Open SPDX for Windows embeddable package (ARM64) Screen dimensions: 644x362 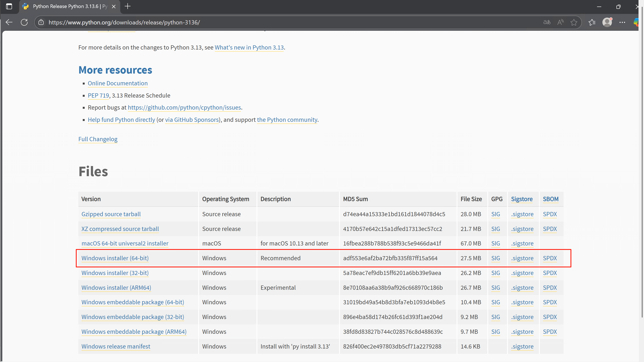tap(550, 332)
